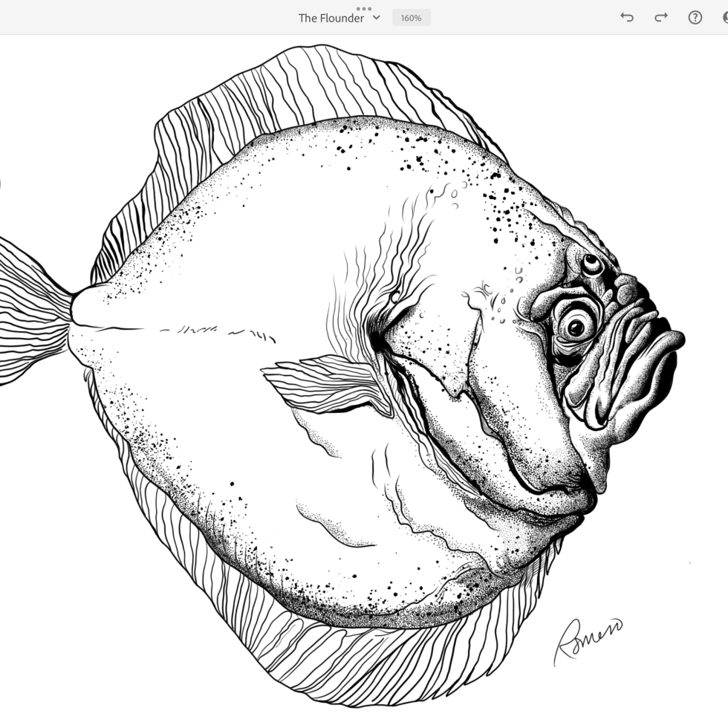Undo the last drawing stroke
This screenshot has height=728, width=728.
coord(627,18)
